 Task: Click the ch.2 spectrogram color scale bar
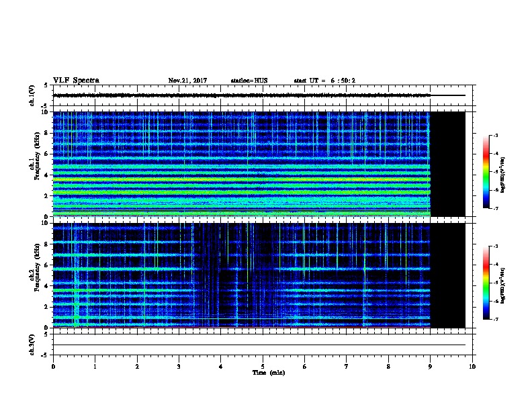pyautogui.click(x=486, y=283)
